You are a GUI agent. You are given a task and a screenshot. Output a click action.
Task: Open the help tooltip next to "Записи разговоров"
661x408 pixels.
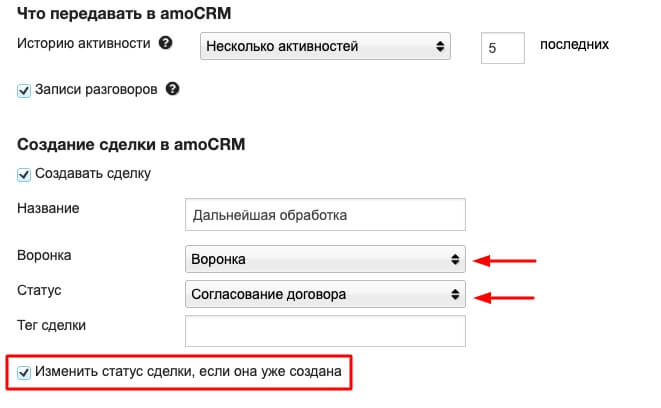(172, 89)
